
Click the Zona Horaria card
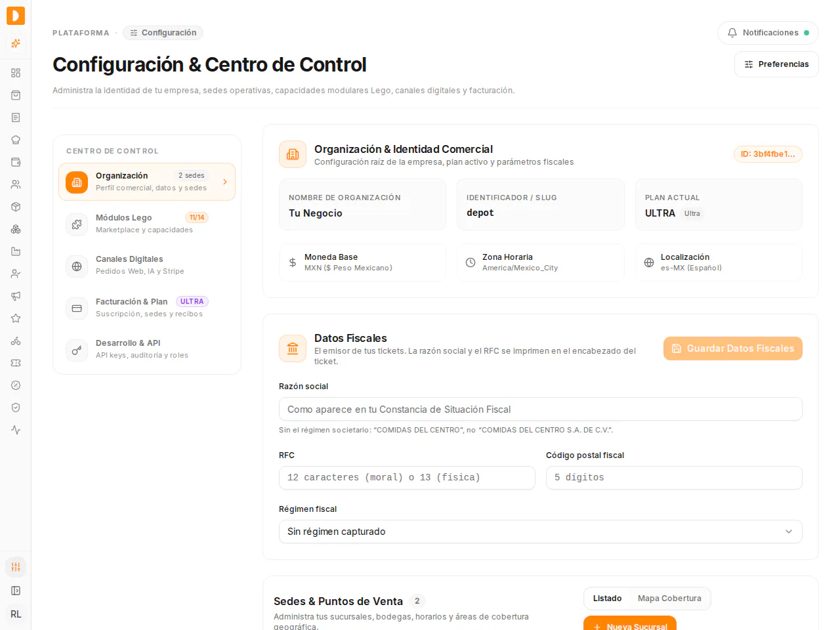(x=541, y=262)
